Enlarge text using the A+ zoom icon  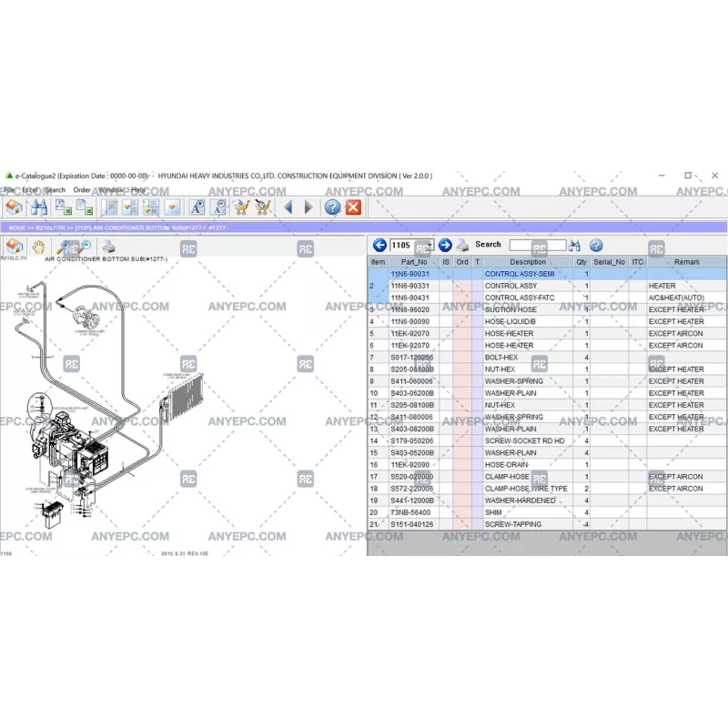(x=195, y=209)
